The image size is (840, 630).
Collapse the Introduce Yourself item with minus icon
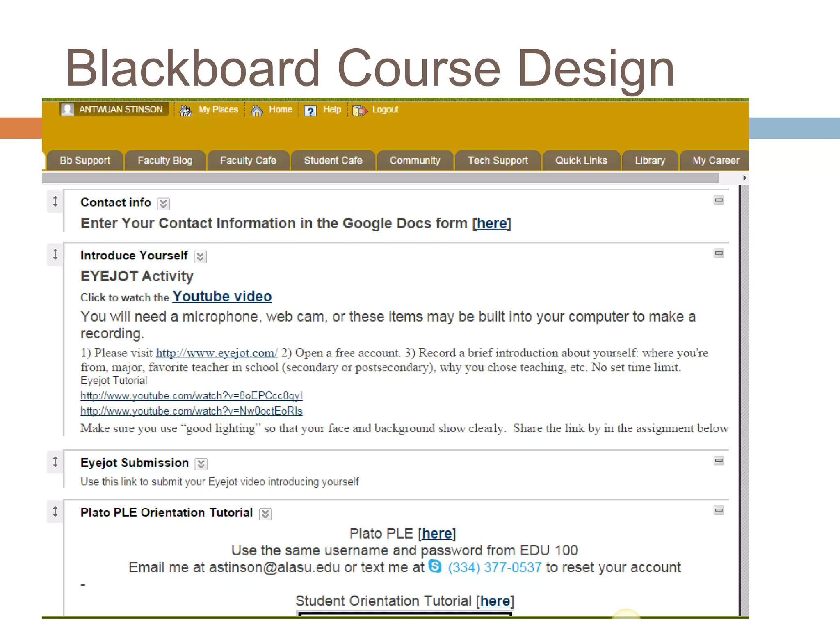719,253
